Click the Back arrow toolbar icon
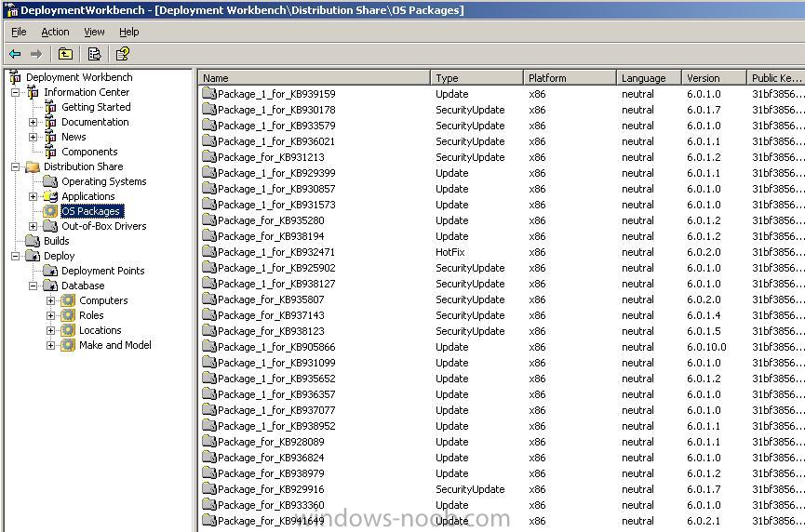The width and height of the screenshot is (805, 532). tap(15, 54)
